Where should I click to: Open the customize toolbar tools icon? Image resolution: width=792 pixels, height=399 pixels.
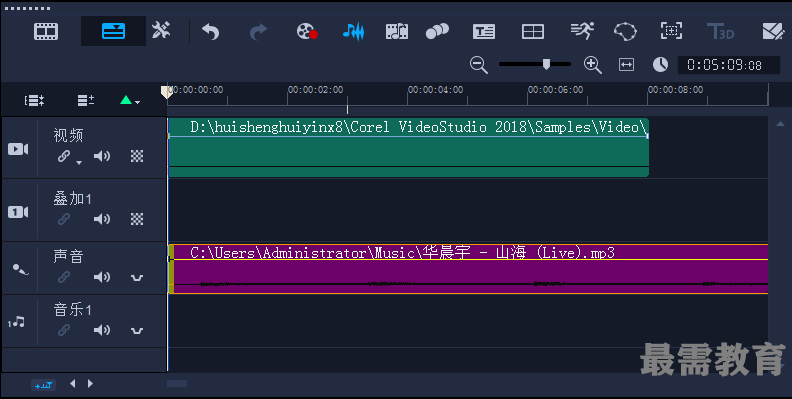(161, 30)
